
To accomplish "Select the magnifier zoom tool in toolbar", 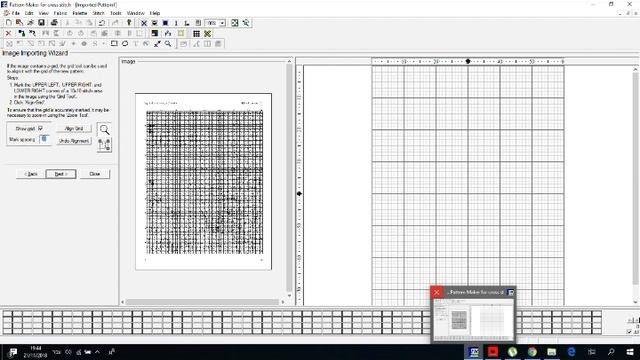I will click(168, 44).
